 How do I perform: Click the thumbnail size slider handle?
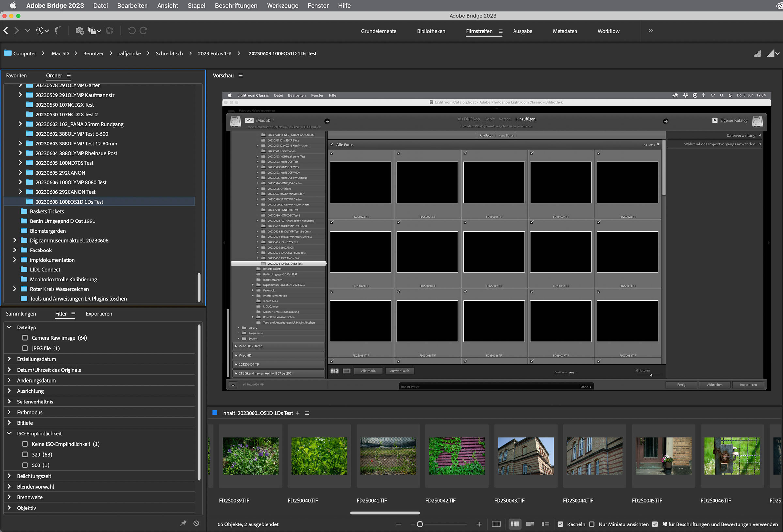(x=420, y=524)
